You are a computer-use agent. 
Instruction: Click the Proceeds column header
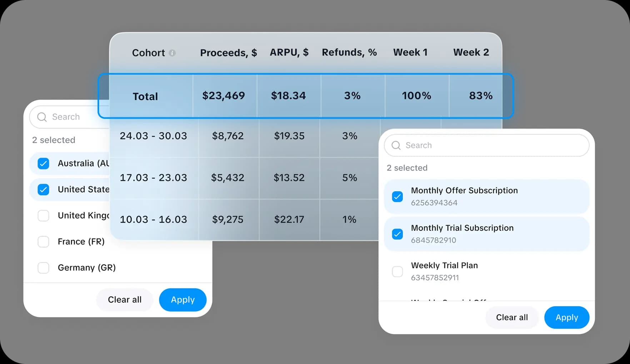pos(228,52)
